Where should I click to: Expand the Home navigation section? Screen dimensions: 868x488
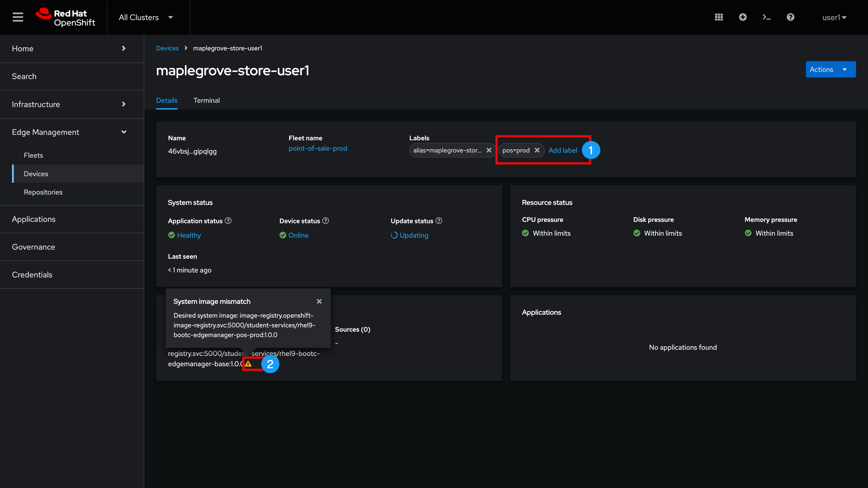coord(72,49)
